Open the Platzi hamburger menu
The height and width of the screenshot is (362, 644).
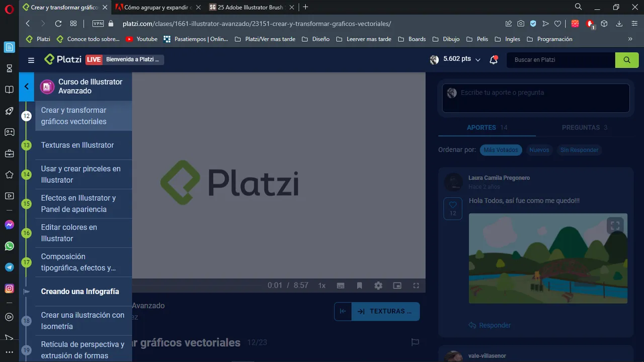(x=31, y=60)
